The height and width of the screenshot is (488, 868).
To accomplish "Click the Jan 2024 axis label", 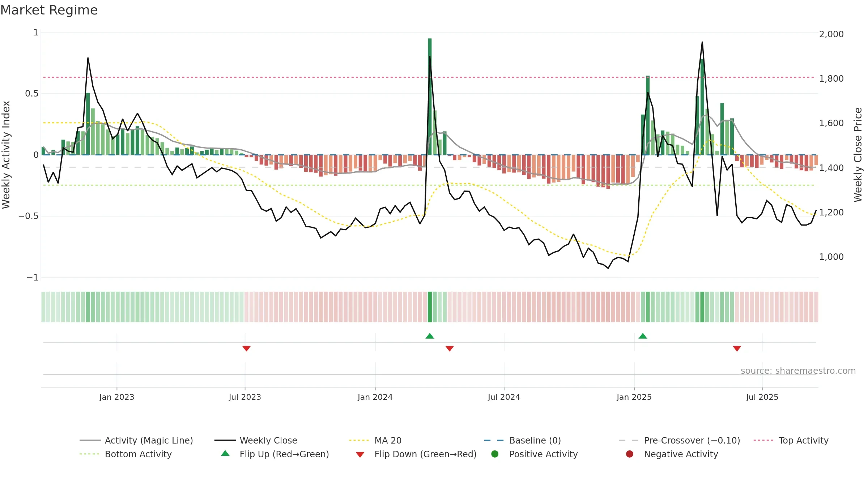I will point(375,397).
